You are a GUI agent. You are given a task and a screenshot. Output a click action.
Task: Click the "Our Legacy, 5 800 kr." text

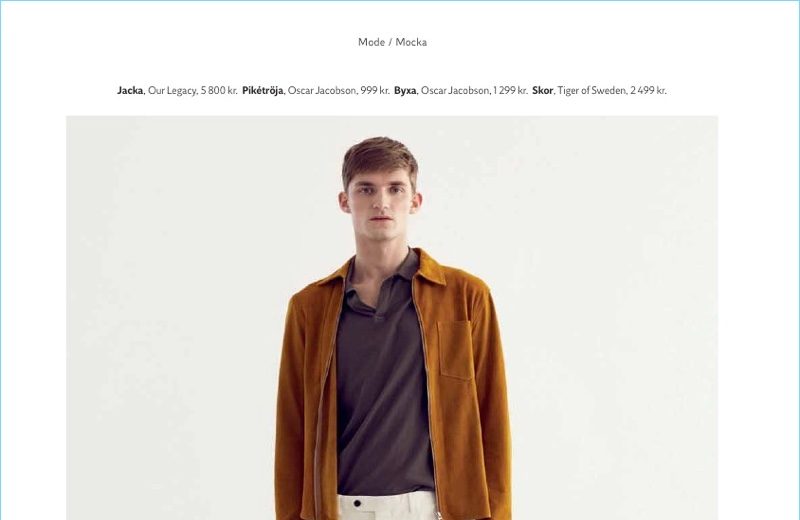tap(192, 91)
